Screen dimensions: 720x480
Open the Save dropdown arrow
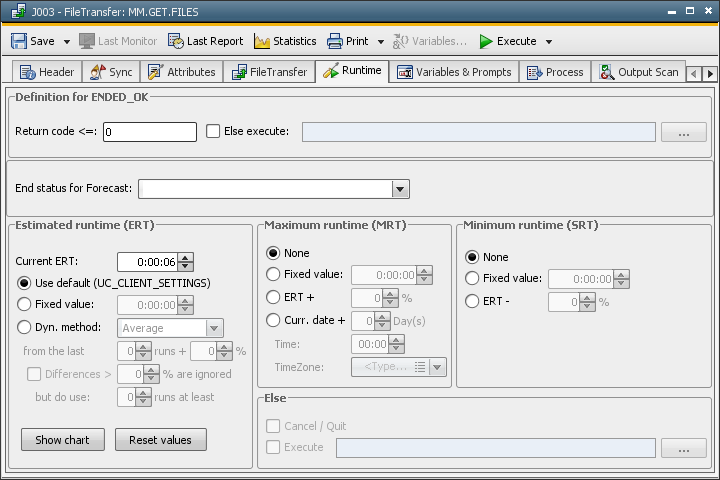tap(67, 42)
